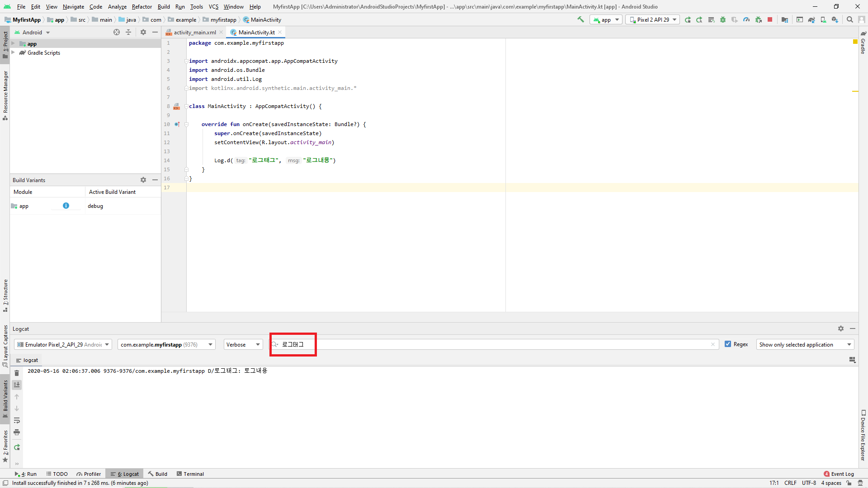Open the Profiler gauge icon in toolbar

746,19
